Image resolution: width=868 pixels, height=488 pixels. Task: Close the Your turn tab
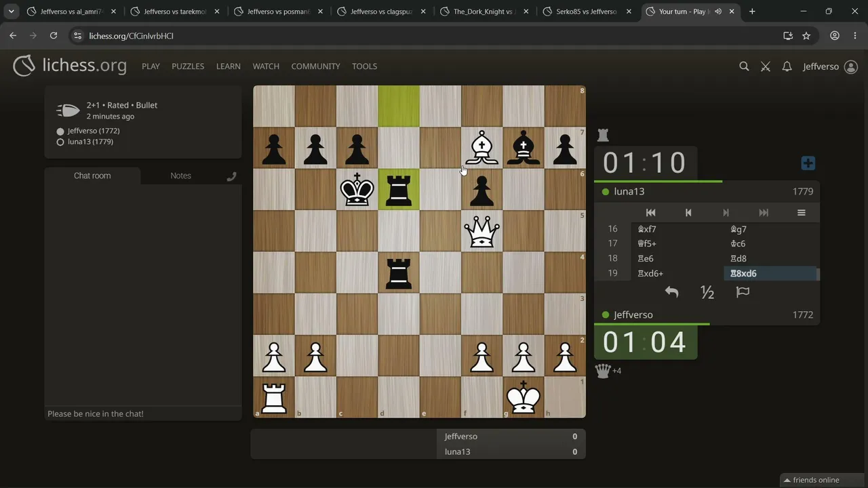732,12
